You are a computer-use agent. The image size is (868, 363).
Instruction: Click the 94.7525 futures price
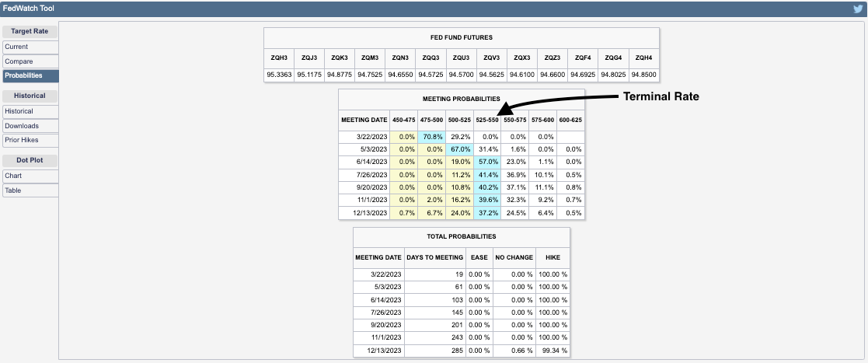[370, 75]
